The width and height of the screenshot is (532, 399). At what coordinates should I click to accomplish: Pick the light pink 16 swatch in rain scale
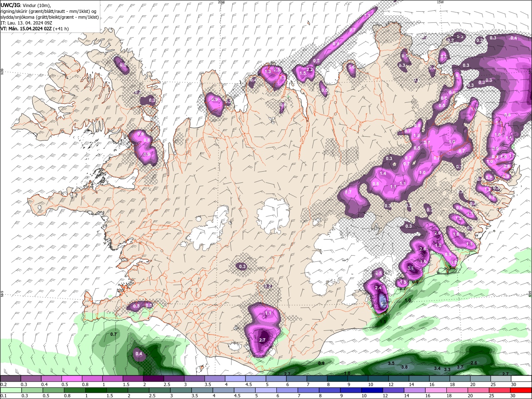(x=436, y=390)
